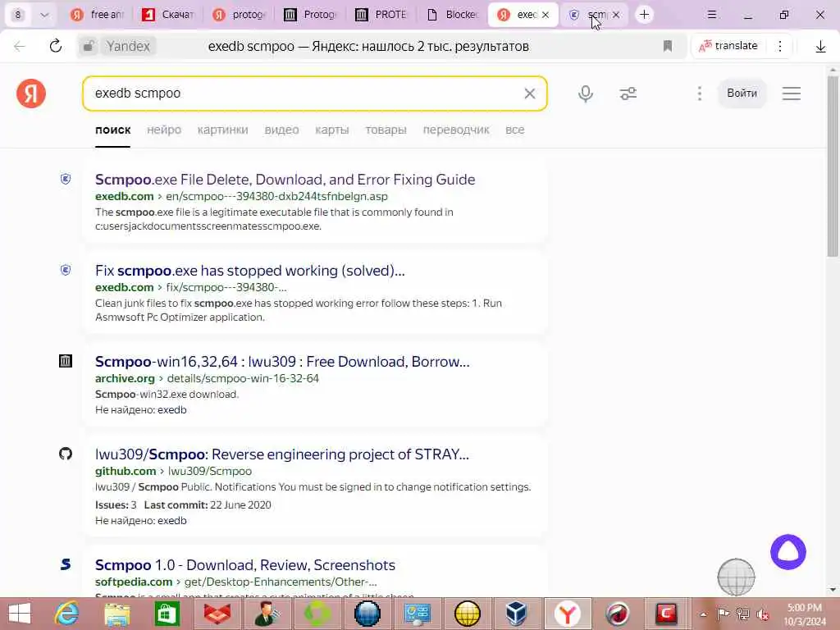Open 'Scmpoo-win16,32,64' archive.org result

click(282, 362)
